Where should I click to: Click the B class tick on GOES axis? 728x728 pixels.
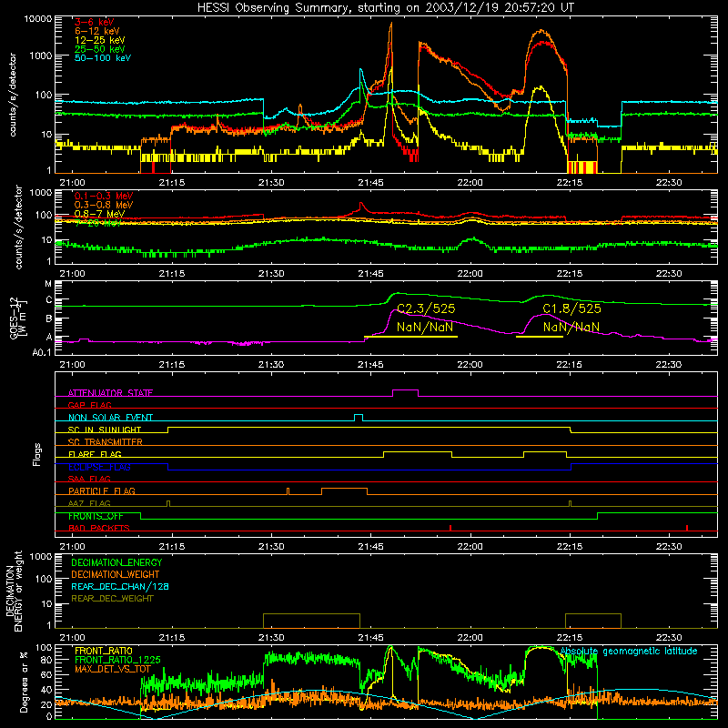[x=49, y=319]
